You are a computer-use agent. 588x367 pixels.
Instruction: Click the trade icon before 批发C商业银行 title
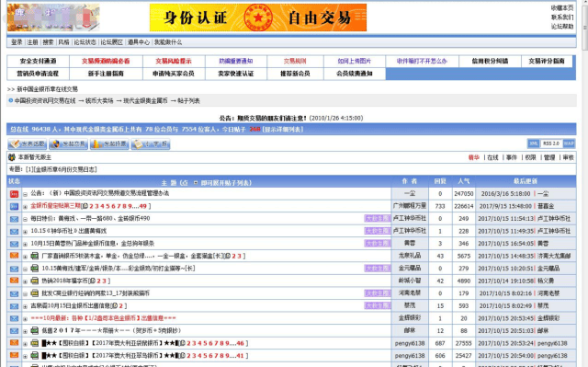point(35,293)
